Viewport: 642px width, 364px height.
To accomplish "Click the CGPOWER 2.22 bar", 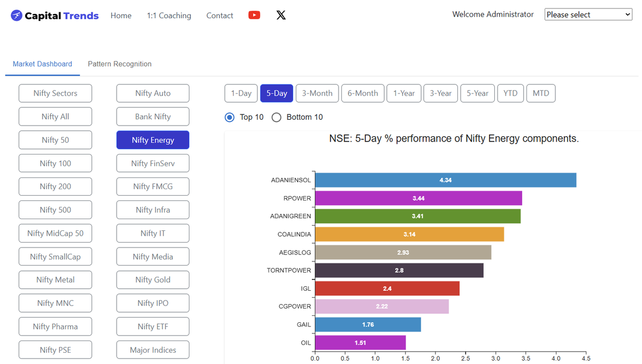I will (x=382, y=306).
